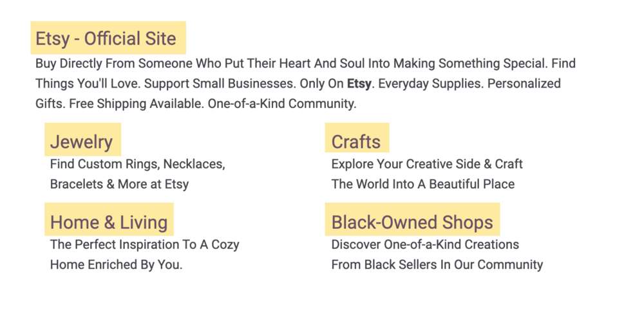Click the 'Bracelets & More at Etsy' text
The image size is (644, 312).
click(x=119, y=184)
